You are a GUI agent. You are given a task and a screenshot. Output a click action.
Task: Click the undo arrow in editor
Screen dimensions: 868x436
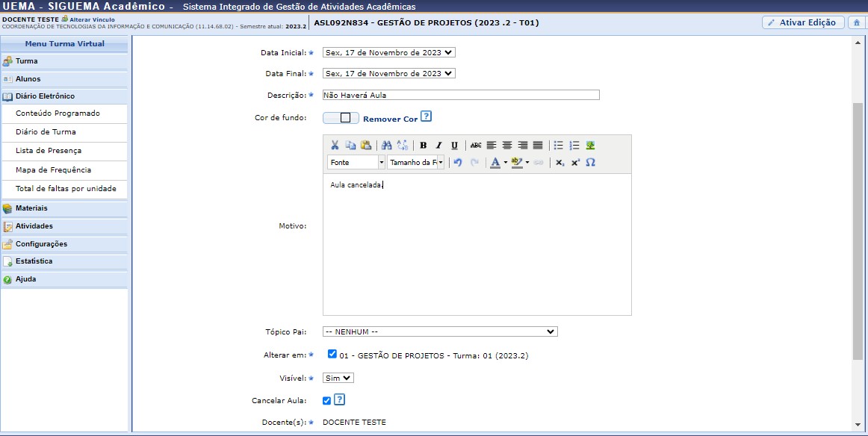(458, 163)
